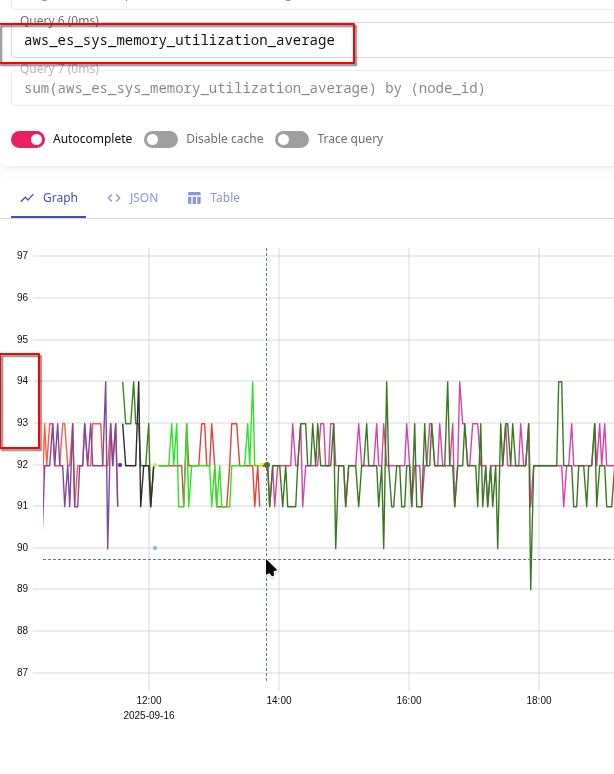Switch to the Graph tab

point(60,198)
